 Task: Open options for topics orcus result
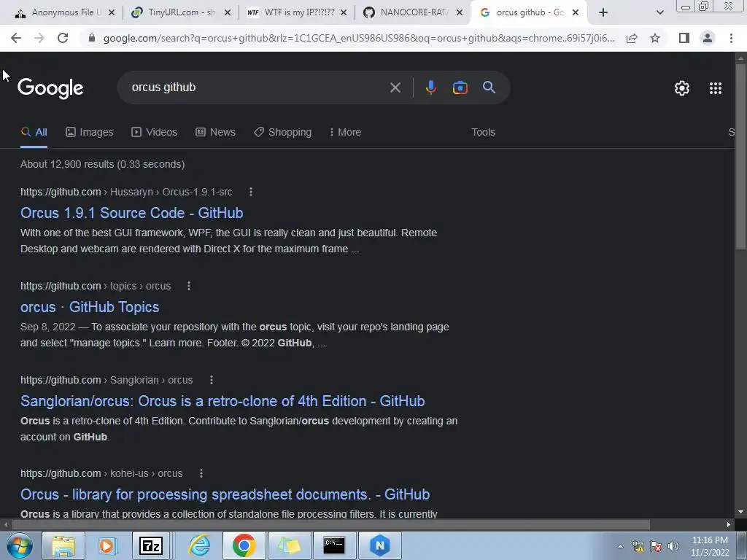[189, 286]
